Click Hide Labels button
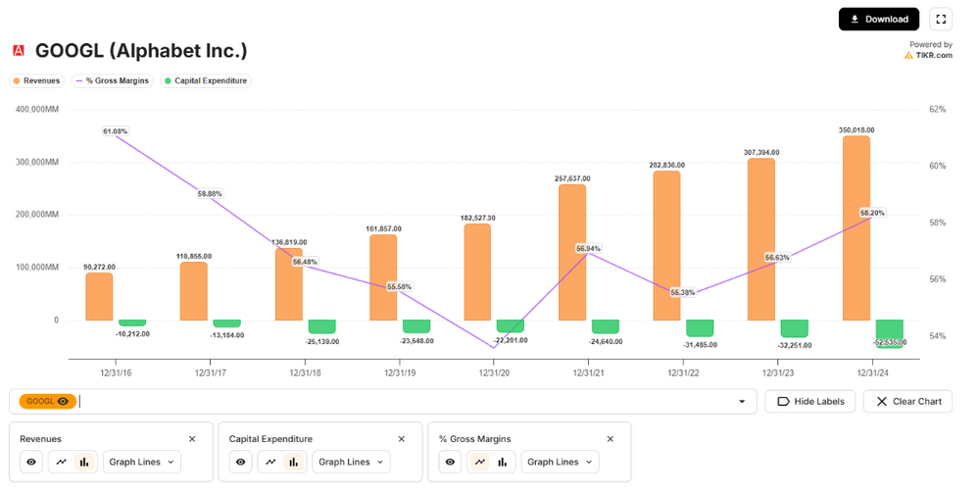The image size is (980, 495). point(810,401)
